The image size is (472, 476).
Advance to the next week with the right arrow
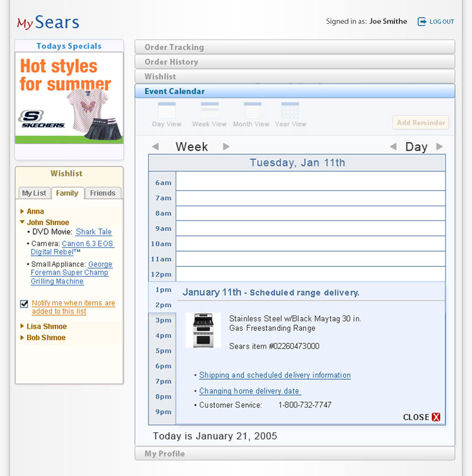[226, 146]
